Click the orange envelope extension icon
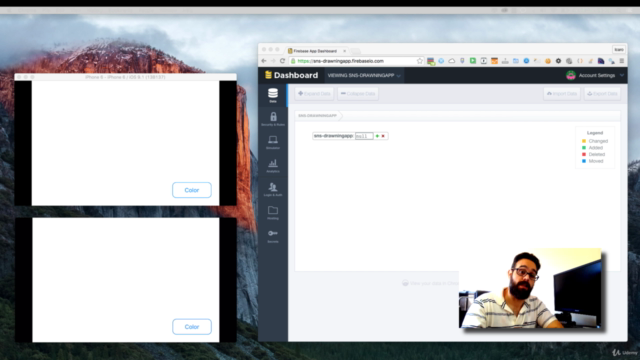 coord(494,61)
